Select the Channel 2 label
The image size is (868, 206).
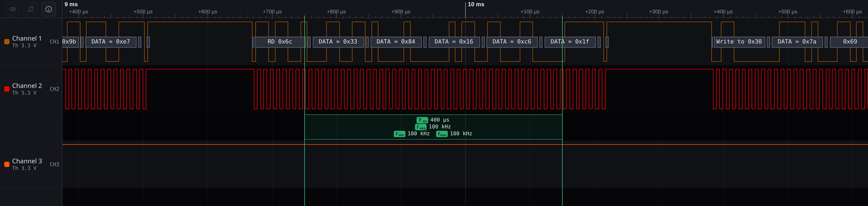coord(27,86)
